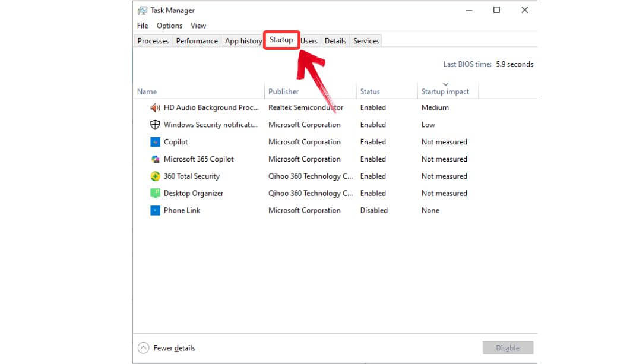
Task: Open the App history tab
Action: (x=243, y=40)
